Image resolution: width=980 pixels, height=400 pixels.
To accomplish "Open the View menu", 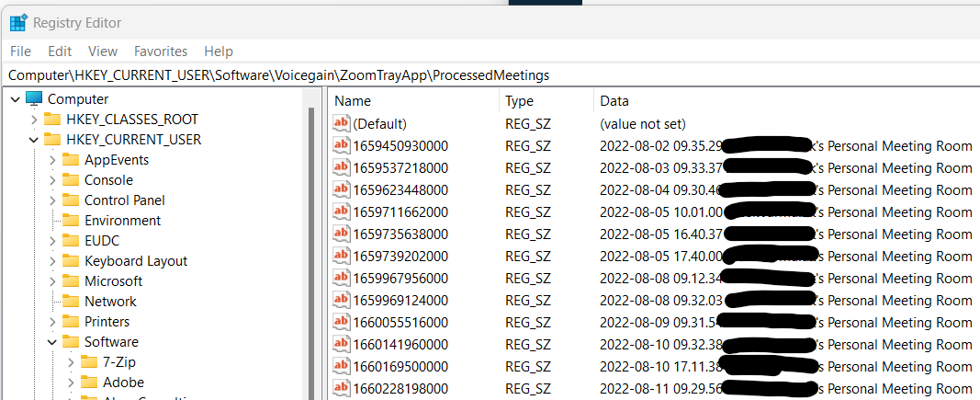I will [x=103, y=51].
